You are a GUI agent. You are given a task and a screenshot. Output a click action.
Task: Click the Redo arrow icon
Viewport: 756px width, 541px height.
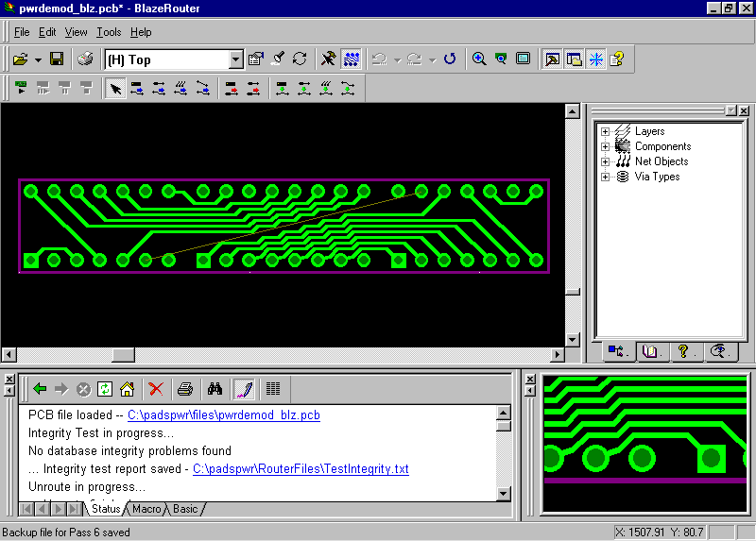[x=414, y=59]
